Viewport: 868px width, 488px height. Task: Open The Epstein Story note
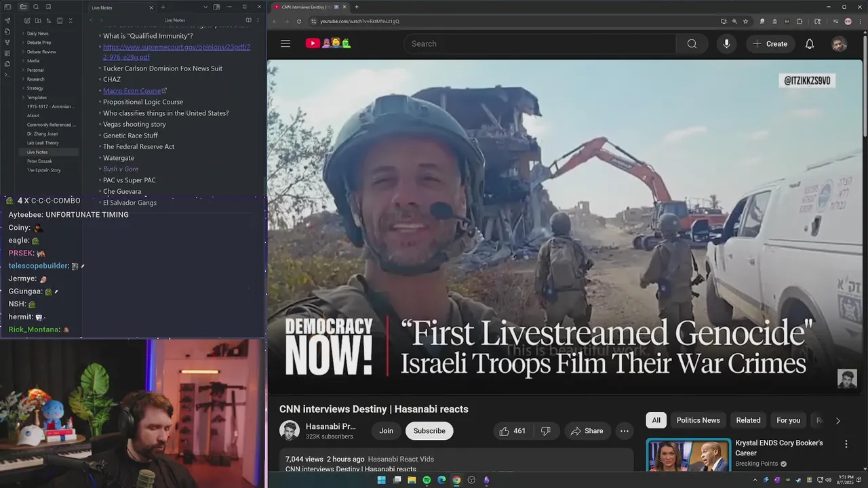pos(44,170)
